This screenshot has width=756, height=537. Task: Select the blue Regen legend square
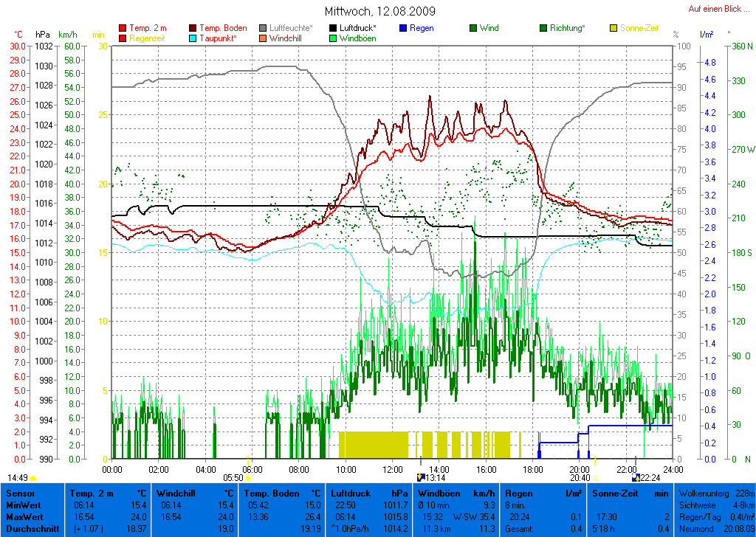point(402,29)
